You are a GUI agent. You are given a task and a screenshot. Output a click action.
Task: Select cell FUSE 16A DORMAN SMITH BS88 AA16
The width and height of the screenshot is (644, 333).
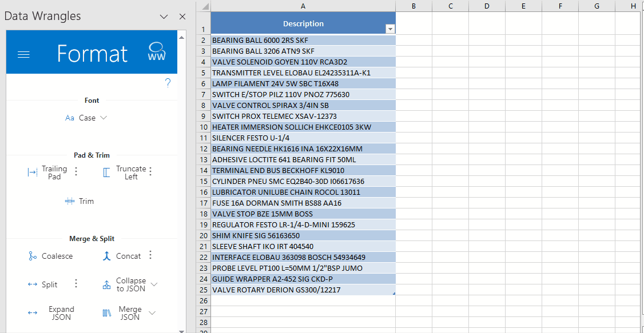pos(303,203)
